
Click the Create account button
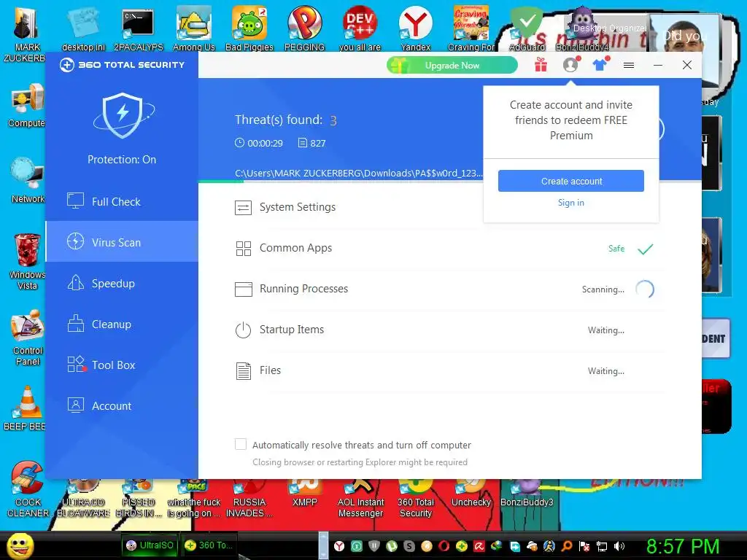(x=571, y=181)
